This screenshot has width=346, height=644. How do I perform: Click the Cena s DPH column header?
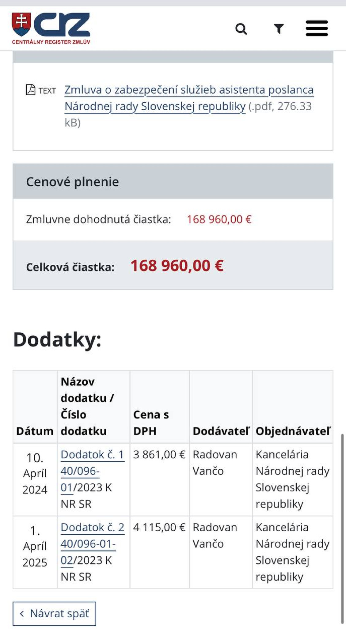pyautogui.click(x=151, y=423)
